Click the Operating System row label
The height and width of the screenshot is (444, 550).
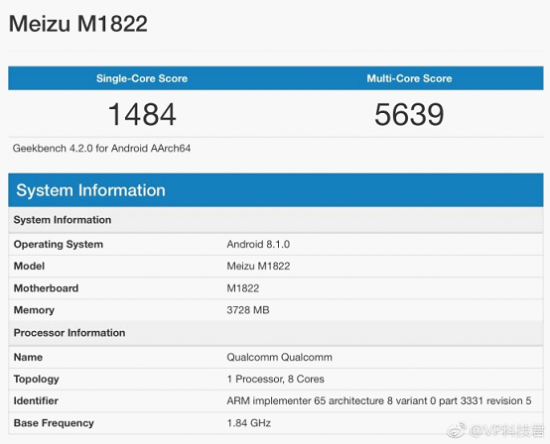click(58, 244)
